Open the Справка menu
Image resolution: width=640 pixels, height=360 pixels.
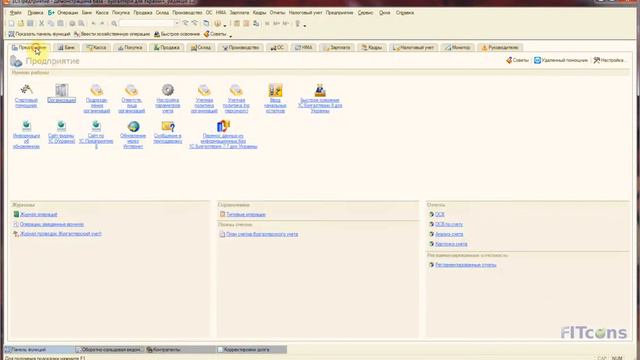click(405, 13)
